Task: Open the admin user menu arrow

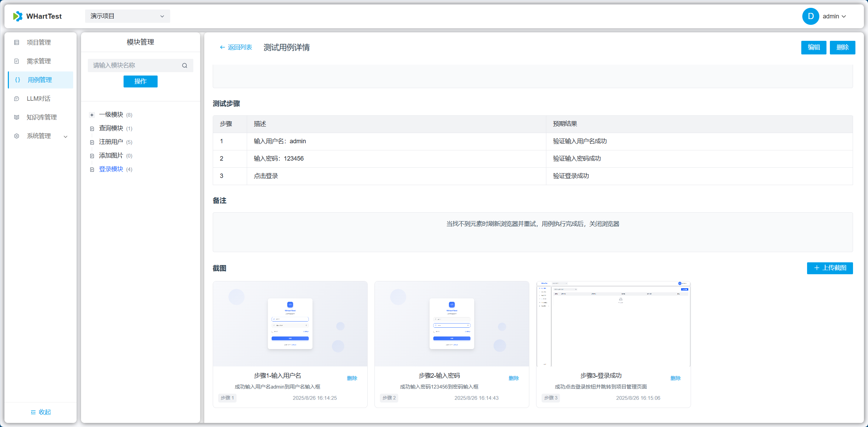Action: click(x=844, y=17)
